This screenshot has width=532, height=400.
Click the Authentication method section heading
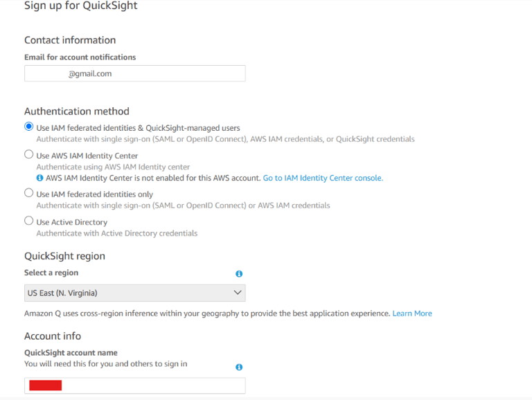point(77,111)
